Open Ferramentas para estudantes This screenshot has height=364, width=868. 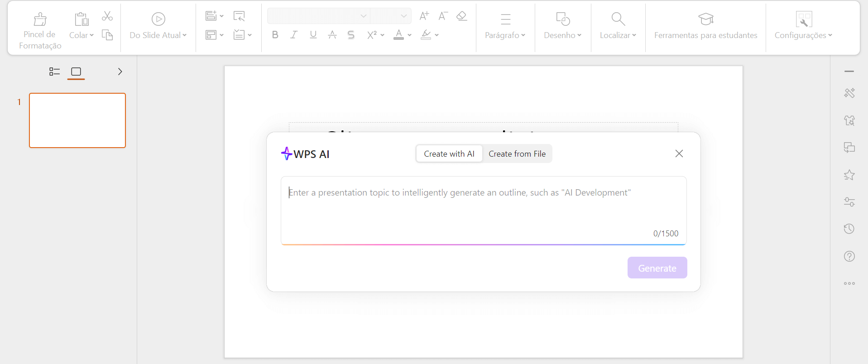coord(705,26)
